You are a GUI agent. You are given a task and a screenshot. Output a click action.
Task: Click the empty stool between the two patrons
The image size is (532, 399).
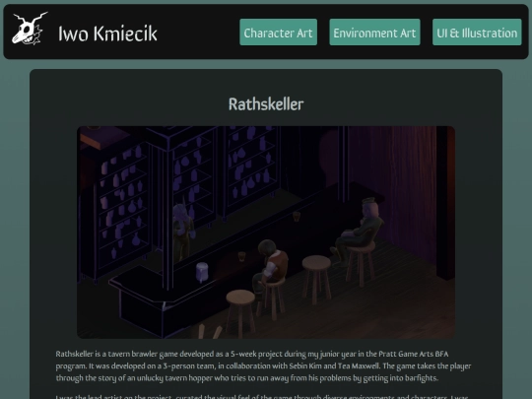pyautogui.click(x=316, y=278)
